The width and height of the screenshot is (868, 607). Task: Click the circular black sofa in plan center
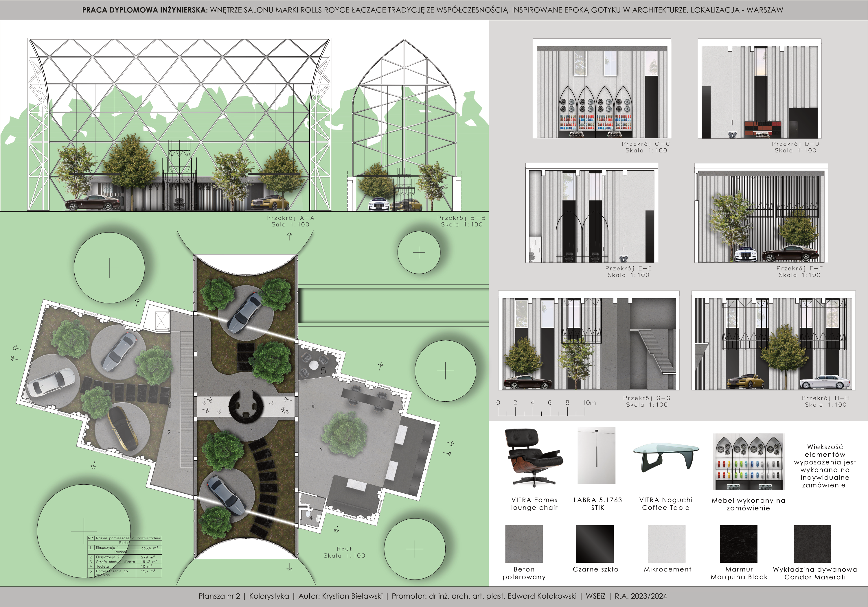point(246,406)
